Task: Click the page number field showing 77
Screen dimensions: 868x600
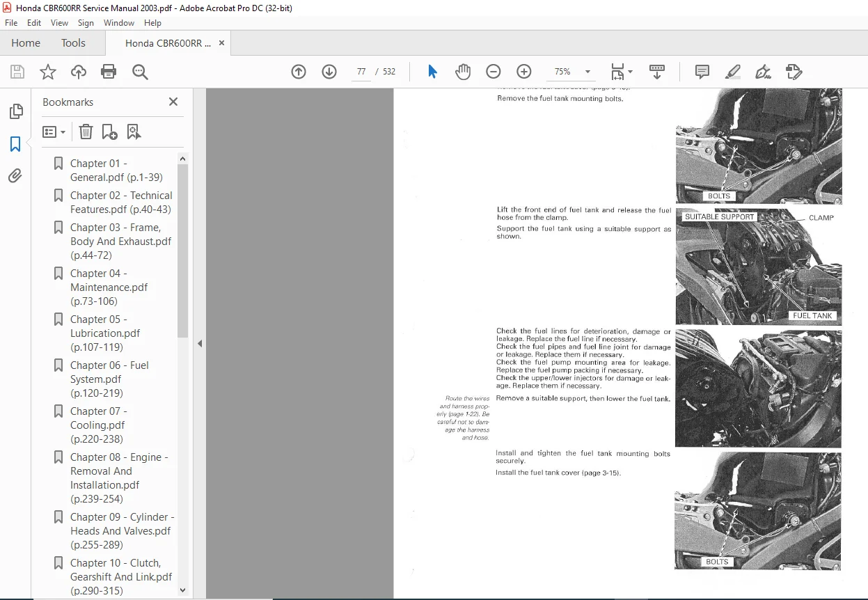Action: [361, 72]
